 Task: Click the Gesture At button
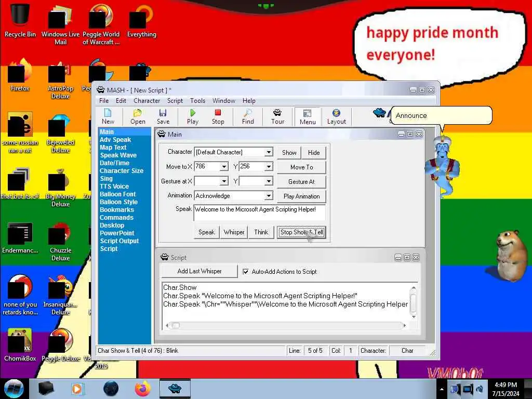[x=302, y=182]
